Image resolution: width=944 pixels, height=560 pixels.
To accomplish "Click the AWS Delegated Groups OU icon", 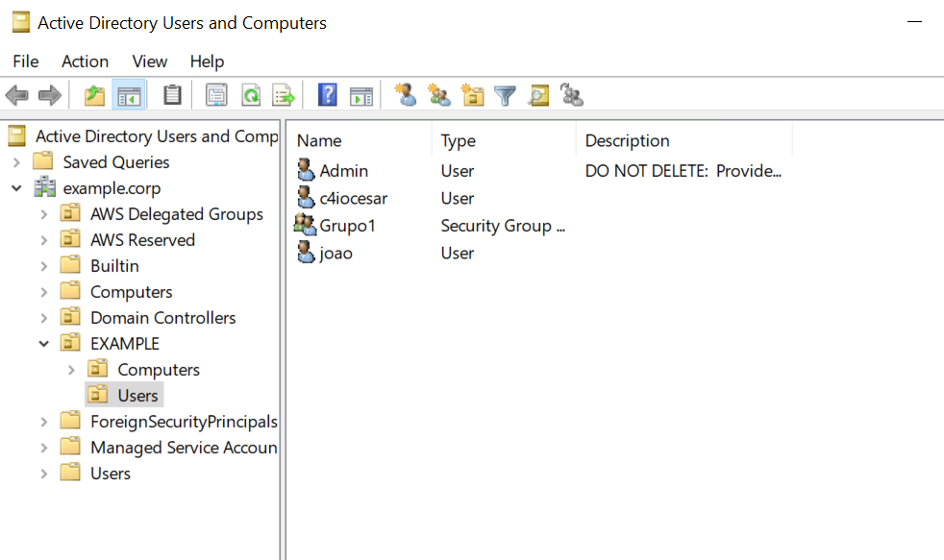I will coord(70,213).
